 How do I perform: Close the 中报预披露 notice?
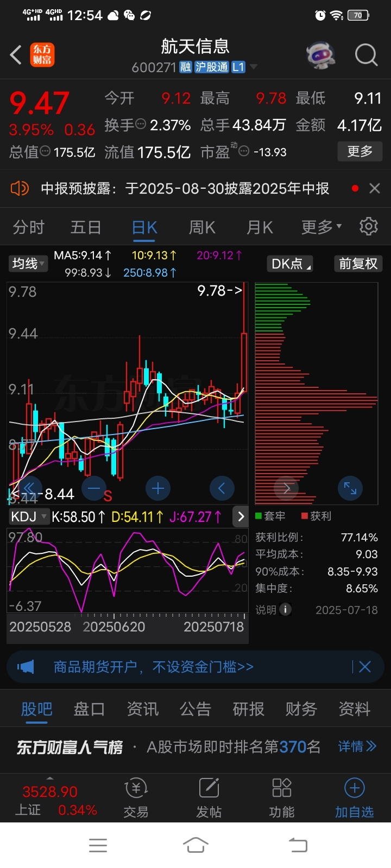coord(374,188)
